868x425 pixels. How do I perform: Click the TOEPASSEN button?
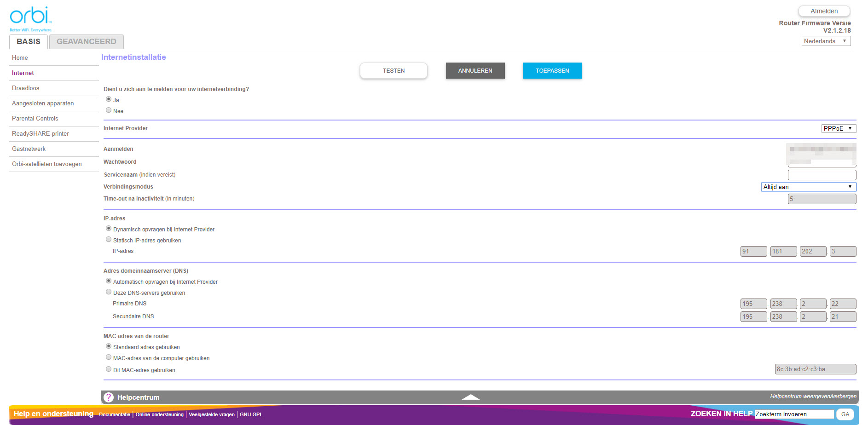pos(552,71)
